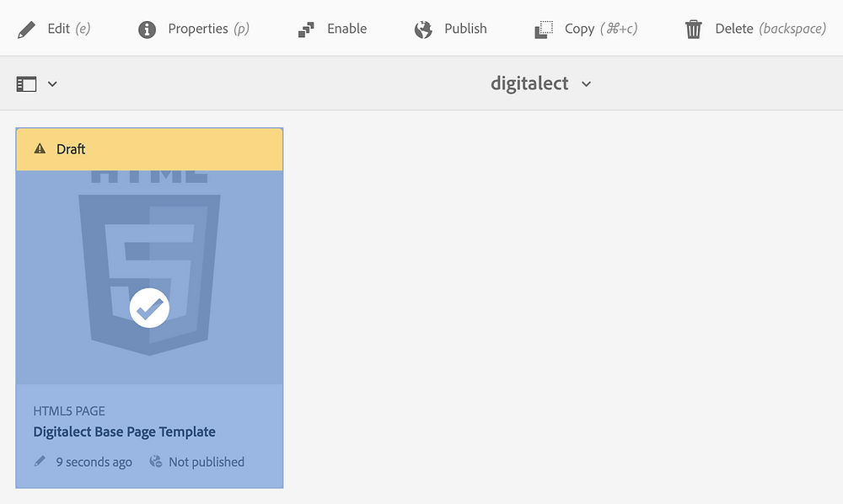Deselect card via checkmark circle
The image size is (843, 504).
click(x=149, y=308)
